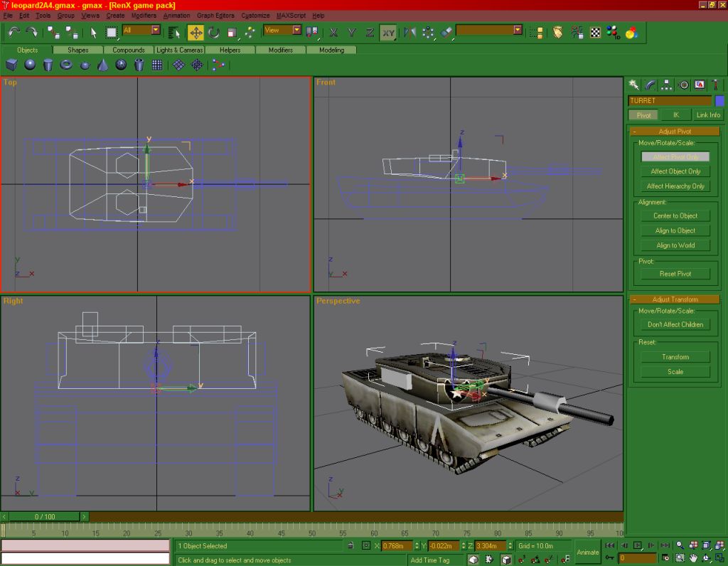Click the blue object color swatch
Viewport: 728px width, 566px height.
[x=719, y=101]
